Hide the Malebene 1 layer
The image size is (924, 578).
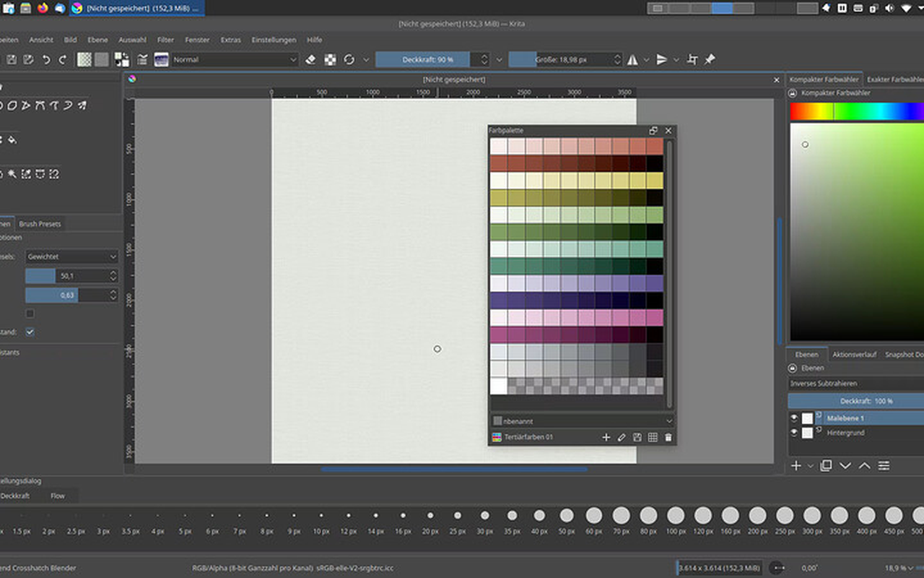(794, 418)
